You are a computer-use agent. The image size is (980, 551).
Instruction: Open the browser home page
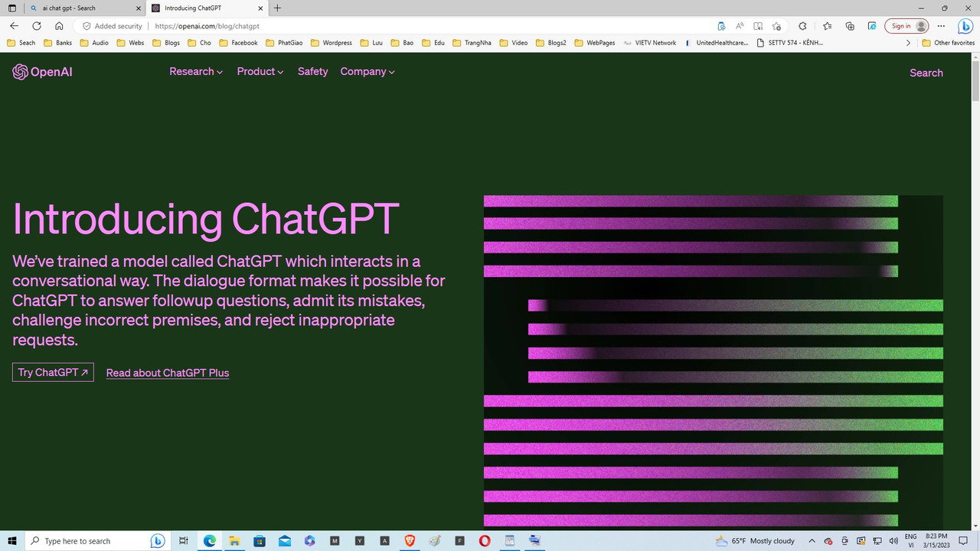[59, 26]
